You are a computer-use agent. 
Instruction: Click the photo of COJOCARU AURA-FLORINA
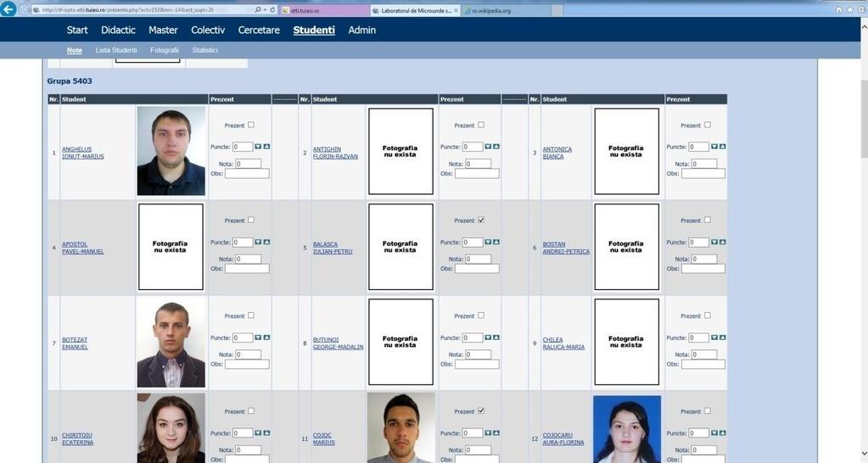pos(627,429)
